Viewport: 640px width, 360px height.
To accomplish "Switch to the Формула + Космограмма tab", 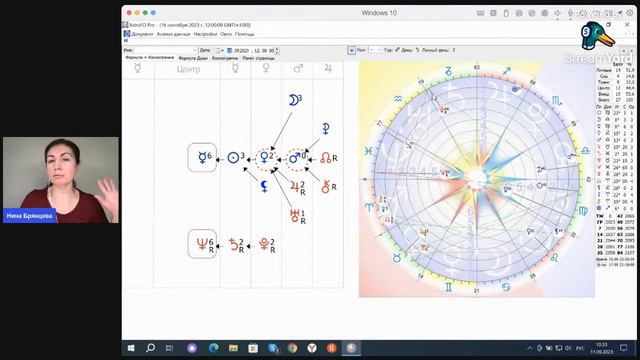I will coord(150,58).
